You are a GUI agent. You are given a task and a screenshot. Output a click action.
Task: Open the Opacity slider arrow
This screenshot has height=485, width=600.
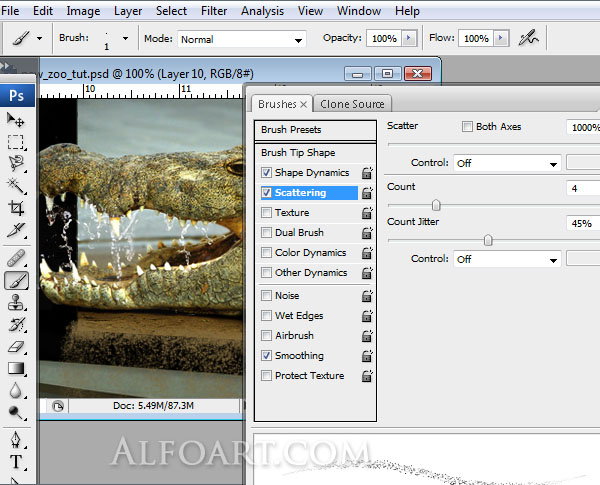click(409, 38)
